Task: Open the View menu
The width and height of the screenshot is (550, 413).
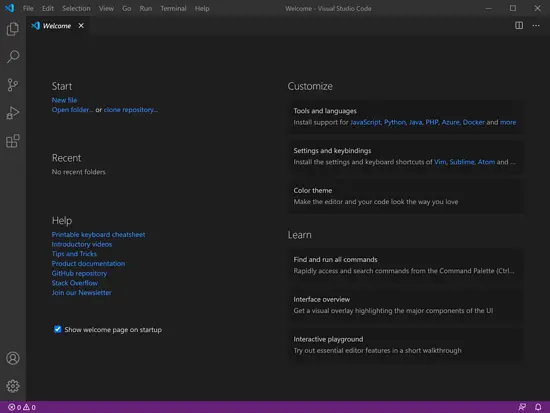Action: (x=106, y=8)
